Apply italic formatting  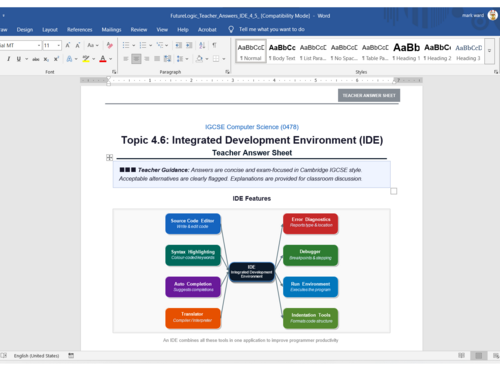(8, 59)
